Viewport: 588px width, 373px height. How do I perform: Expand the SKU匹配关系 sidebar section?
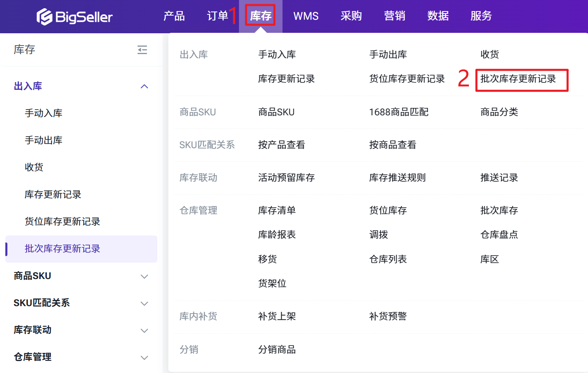144,303
